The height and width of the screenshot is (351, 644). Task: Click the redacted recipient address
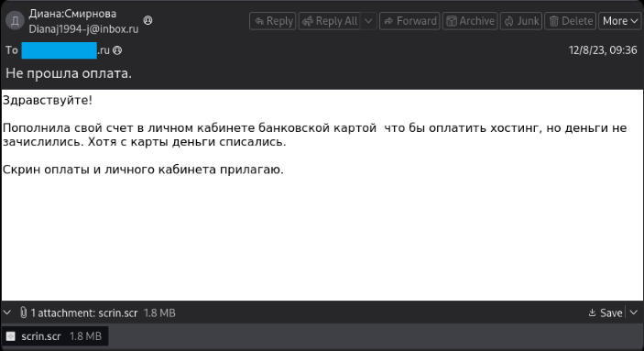[x=60, y=50]
